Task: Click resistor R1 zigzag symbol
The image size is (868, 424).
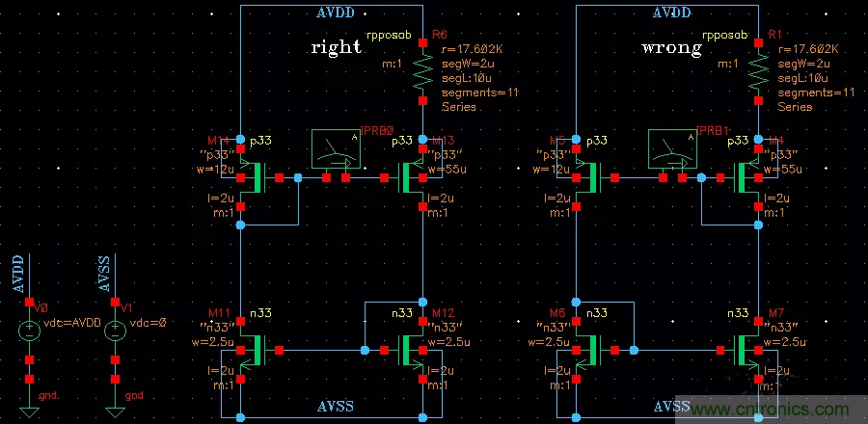Action: pyautogui.click(x=757, y=74)
